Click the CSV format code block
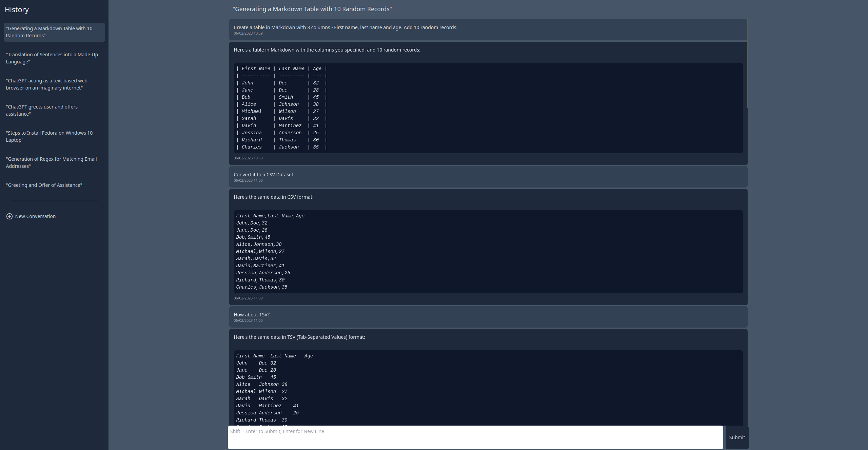This screenshot has height=450, width=868. pos(488,252)
